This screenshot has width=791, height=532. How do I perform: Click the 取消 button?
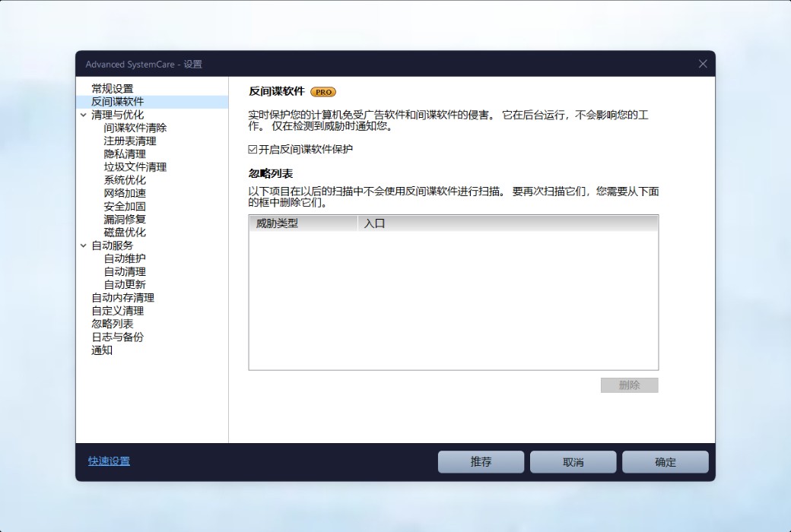point(573,462)
